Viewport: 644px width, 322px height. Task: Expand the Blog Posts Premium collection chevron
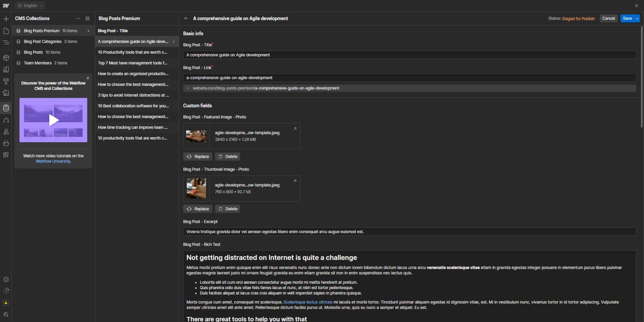click(88, 31)
